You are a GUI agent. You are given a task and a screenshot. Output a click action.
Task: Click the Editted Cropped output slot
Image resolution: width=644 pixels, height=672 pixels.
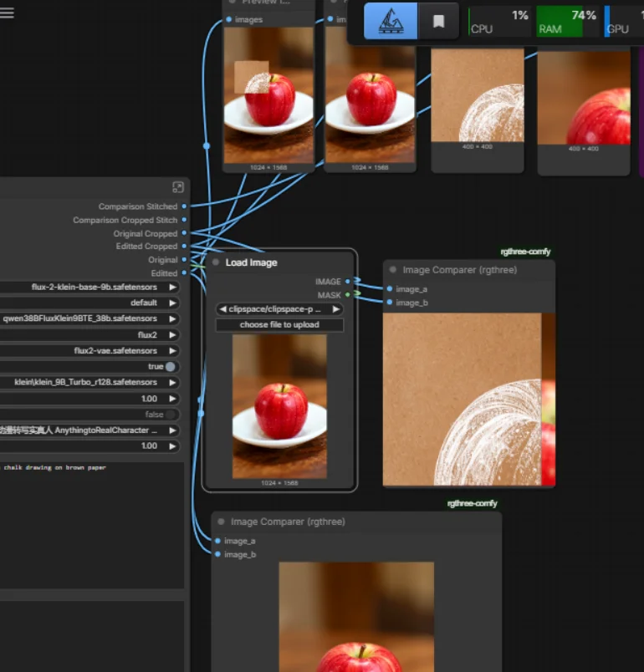[x=184, y=246]
